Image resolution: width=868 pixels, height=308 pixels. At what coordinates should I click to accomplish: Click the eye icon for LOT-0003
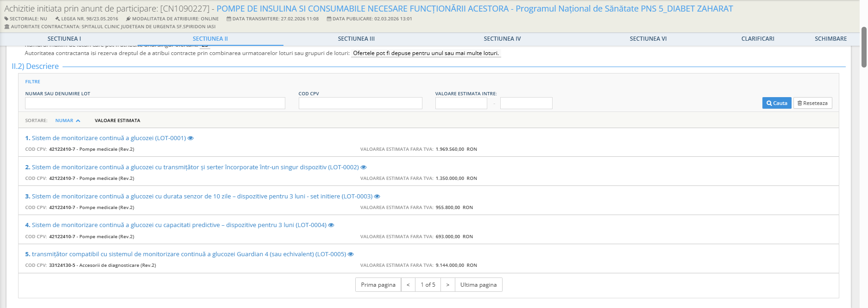click(377, 197)
